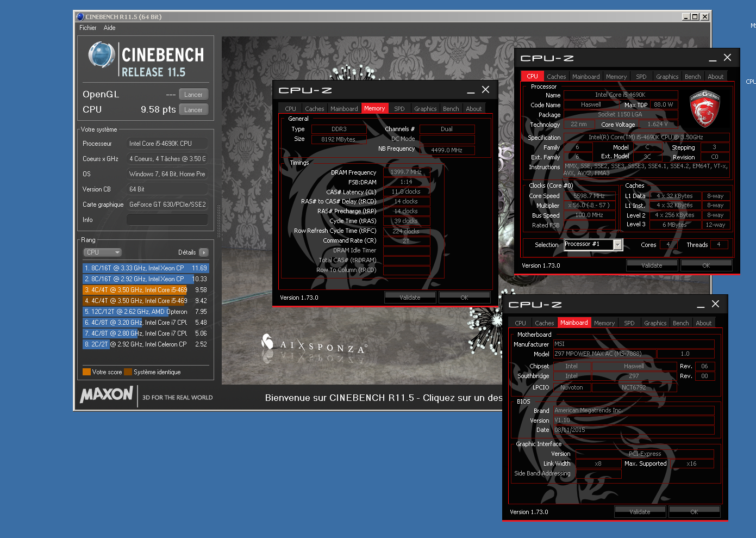Click the Cinebench sphere logo
Image resolution: width=756 pixels, height=538 pixels.
[x=102, y=55]
